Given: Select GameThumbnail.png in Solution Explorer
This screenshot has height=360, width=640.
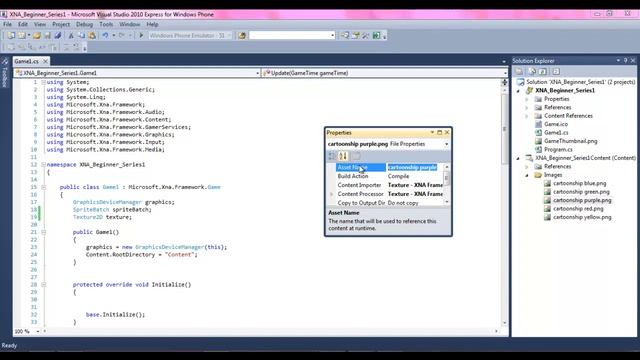Looking at the screenshot, I should pyautogui.click(x=571, y=141).
